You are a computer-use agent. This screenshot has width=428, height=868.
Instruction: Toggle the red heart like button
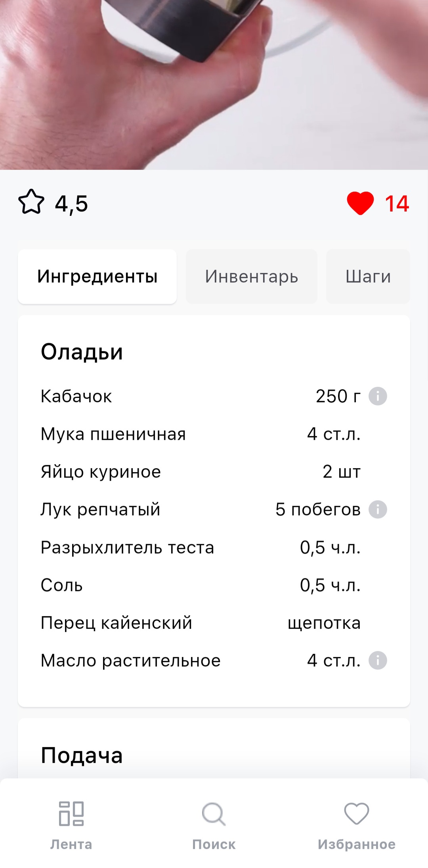click(360, 203)
